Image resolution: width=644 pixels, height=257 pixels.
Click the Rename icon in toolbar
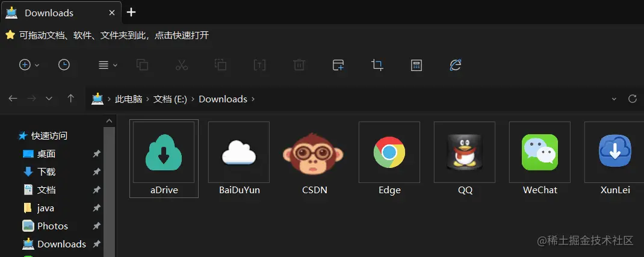coord(259,65)
